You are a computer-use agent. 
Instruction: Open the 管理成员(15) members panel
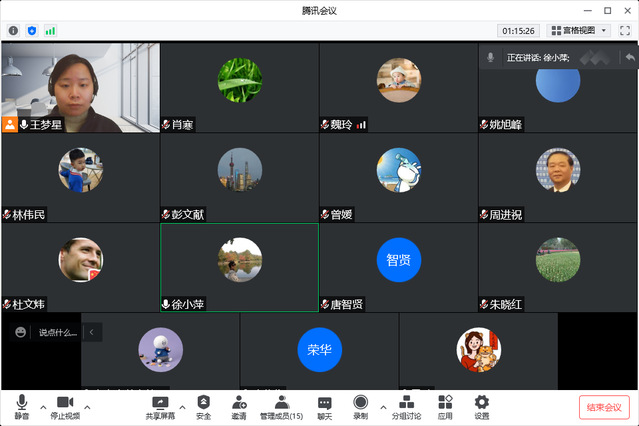(281, 405)
